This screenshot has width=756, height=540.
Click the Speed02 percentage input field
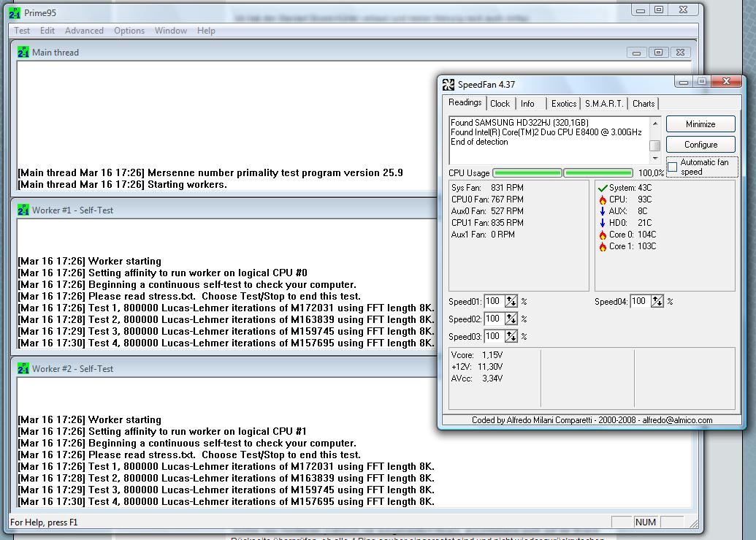point(495,319)
